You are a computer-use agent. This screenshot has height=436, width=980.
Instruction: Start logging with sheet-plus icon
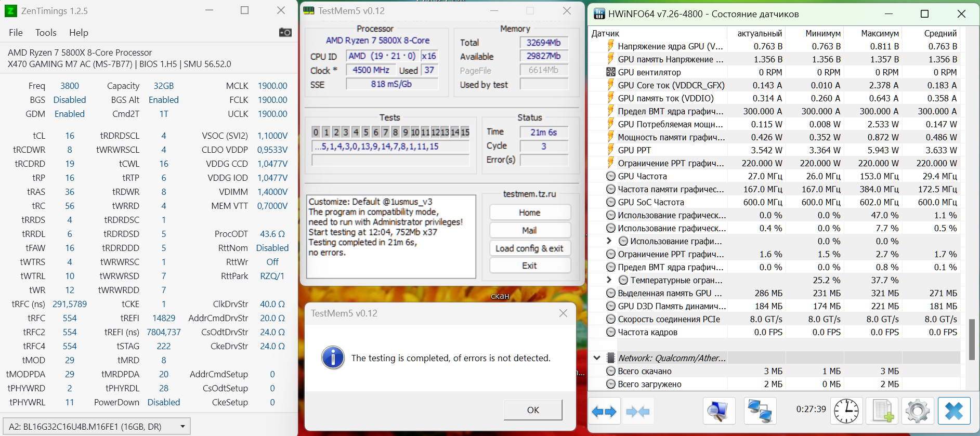tap(882, 412)
